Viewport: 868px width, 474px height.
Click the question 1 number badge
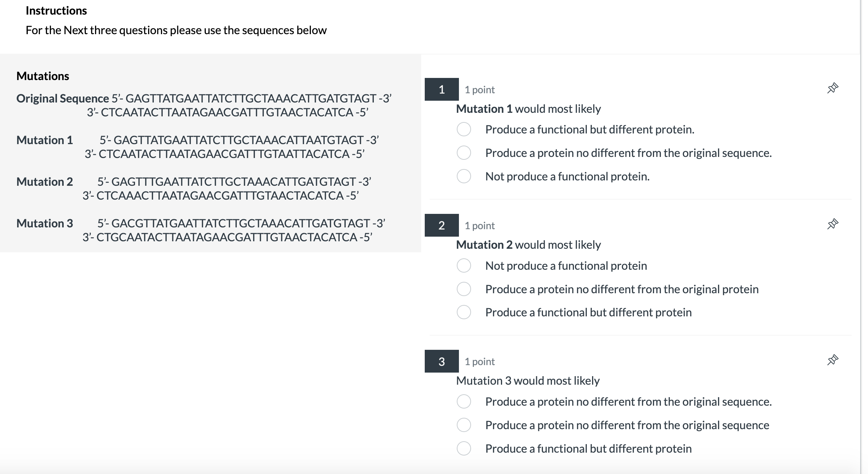[441, 89]
